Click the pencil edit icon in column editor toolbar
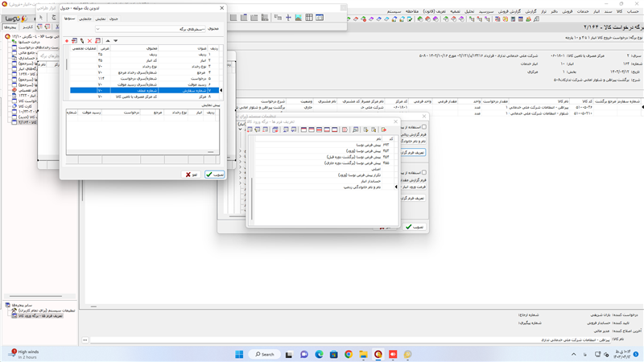The width and height of the screenshot is (644, 362). coord(83,40)
